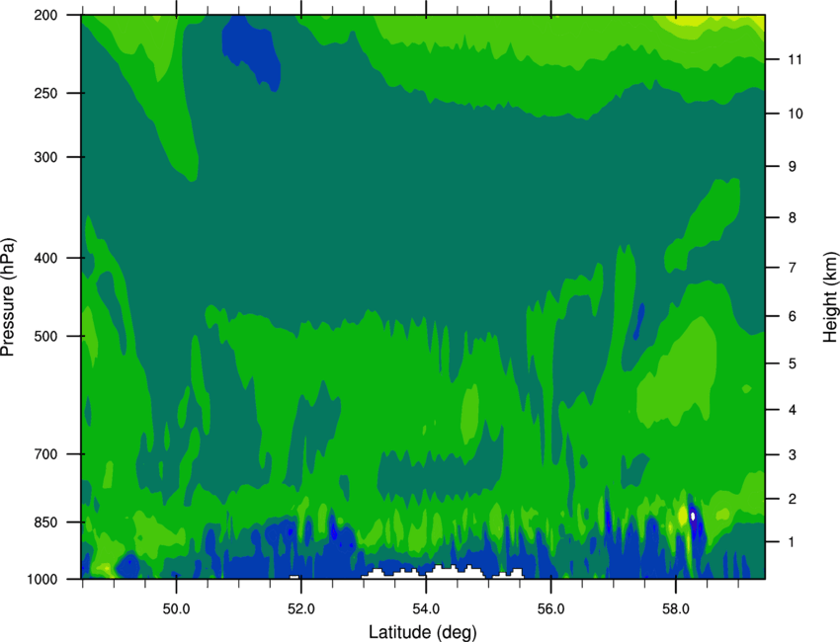Click the 52.0 latitude tick label
Image resolution: width=840 pixels, height=642 pixels.
point(301,609)
